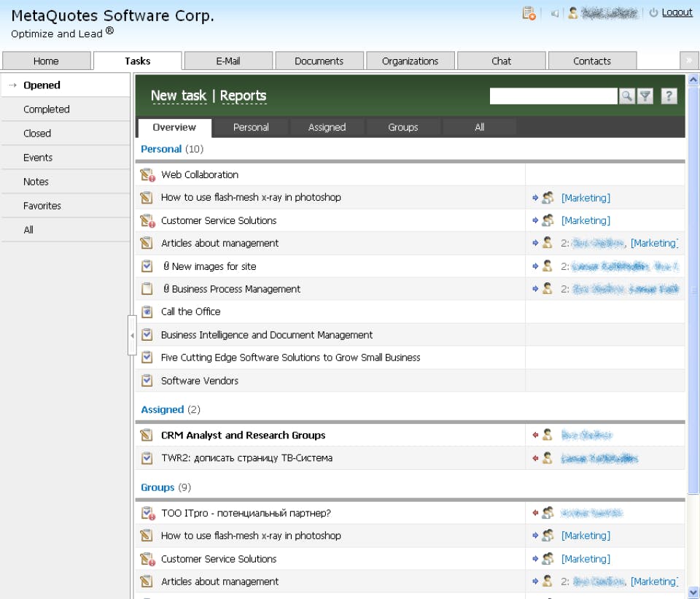The width and height of the screenshot is (700, 599).
Task: Check the empty box for Business Process Management
Action: (x=147, y=289)
